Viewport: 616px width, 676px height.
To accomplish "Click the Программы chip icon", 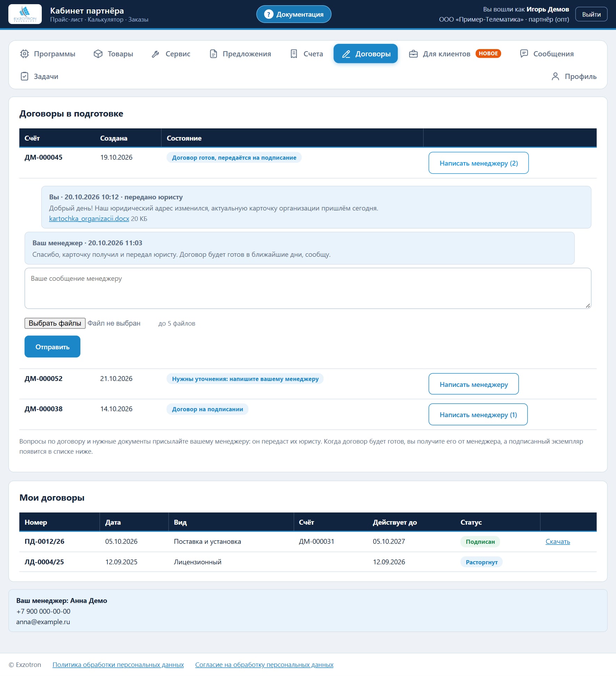I will point(24,54).
